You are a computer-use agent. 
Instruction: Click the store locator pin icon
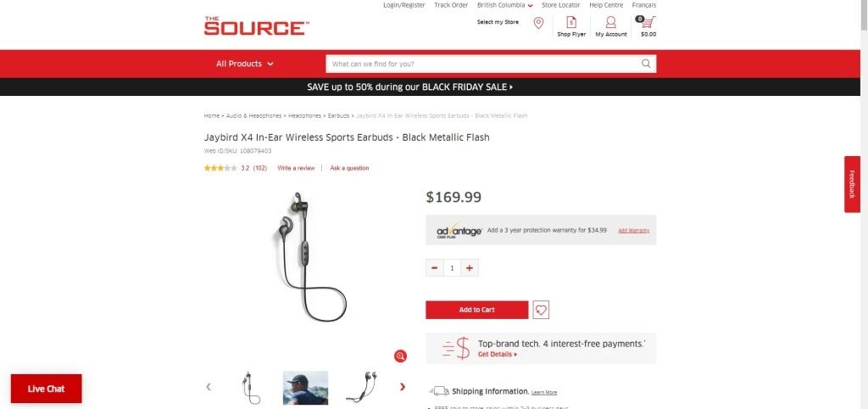click(x=538, y=23)
